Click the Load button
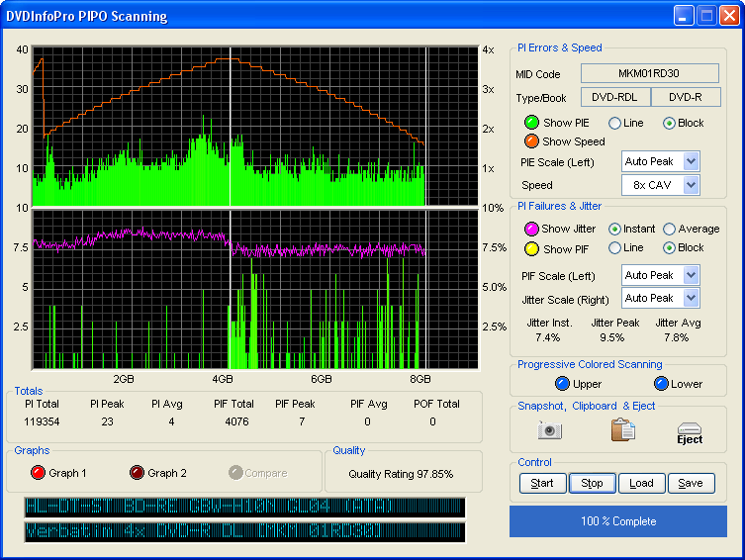 (x=641, y=483)
